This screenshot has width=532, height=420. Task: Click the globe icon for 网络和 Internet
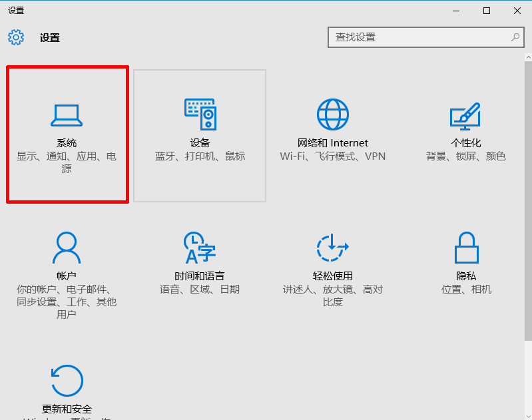[332, 114]
